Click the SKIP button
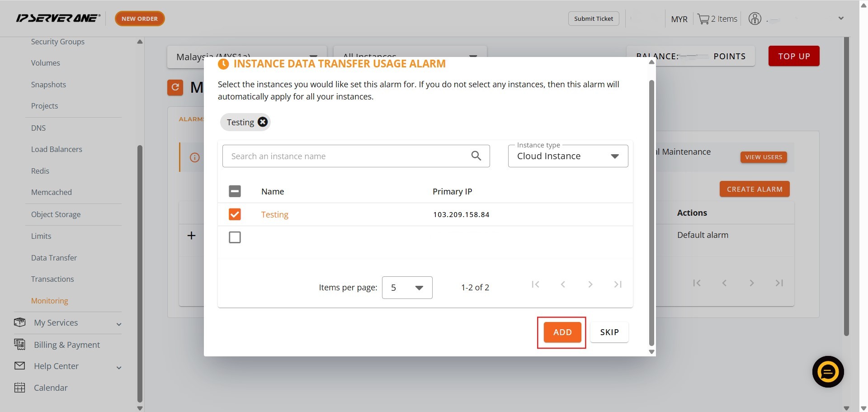This screenshot has width=868, height=412. tap(609, 332)
